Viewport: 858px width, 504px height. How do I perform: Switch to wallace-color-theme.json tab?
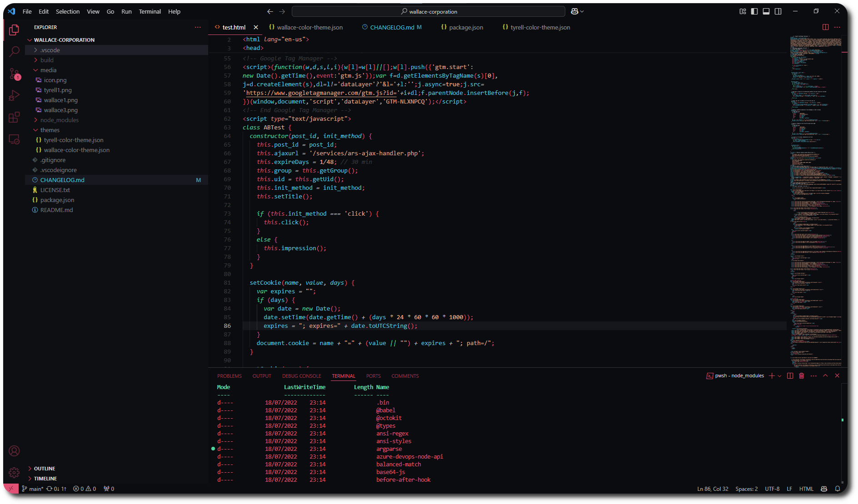(x=306, y=27)
